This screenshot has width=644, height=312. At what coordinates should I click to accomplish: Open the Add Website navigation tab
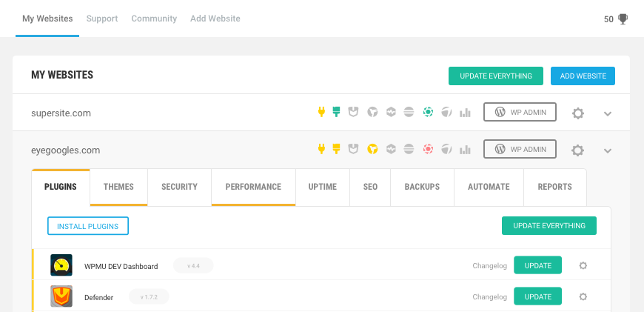pyautogui.click(x=215, y=19)
